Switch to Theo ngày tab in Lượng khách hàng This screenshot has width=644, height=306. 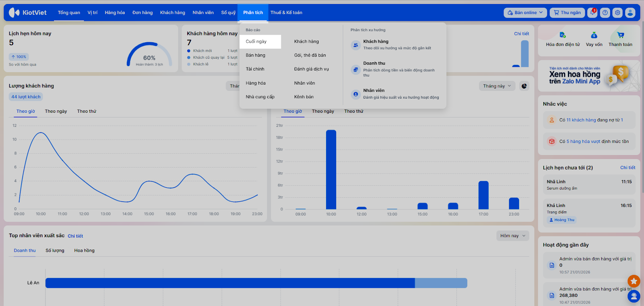pyautogui.click(x=56, y=111)
